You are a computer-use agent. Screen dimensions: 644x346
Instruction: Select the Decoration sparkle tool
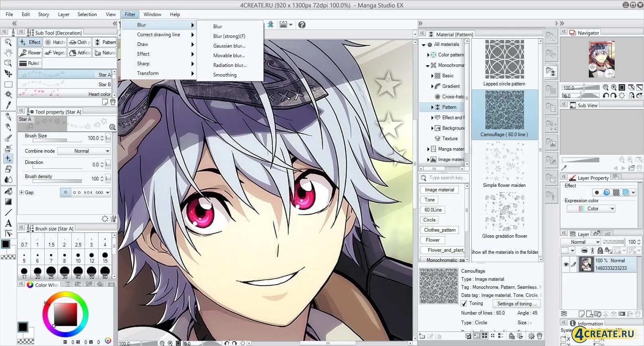coord(8,159)
